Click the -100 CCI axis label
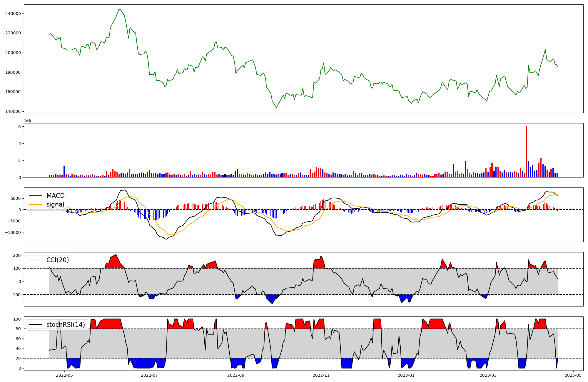588x382 pixels. click(x=15, y=295)
